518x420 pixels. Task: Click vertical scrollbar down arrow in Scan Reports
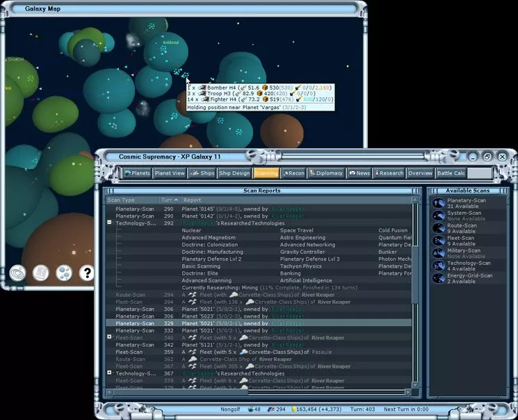click(x=415, y=385)
